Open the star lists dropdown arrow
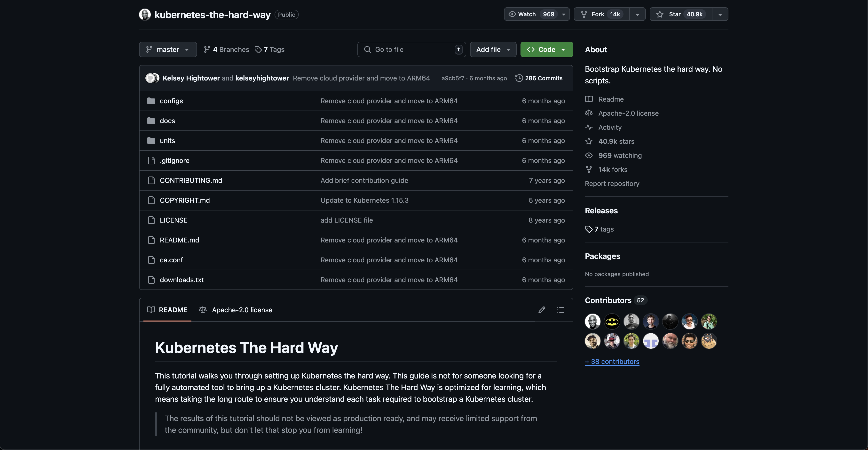868x450 pixels. (720, 14)
